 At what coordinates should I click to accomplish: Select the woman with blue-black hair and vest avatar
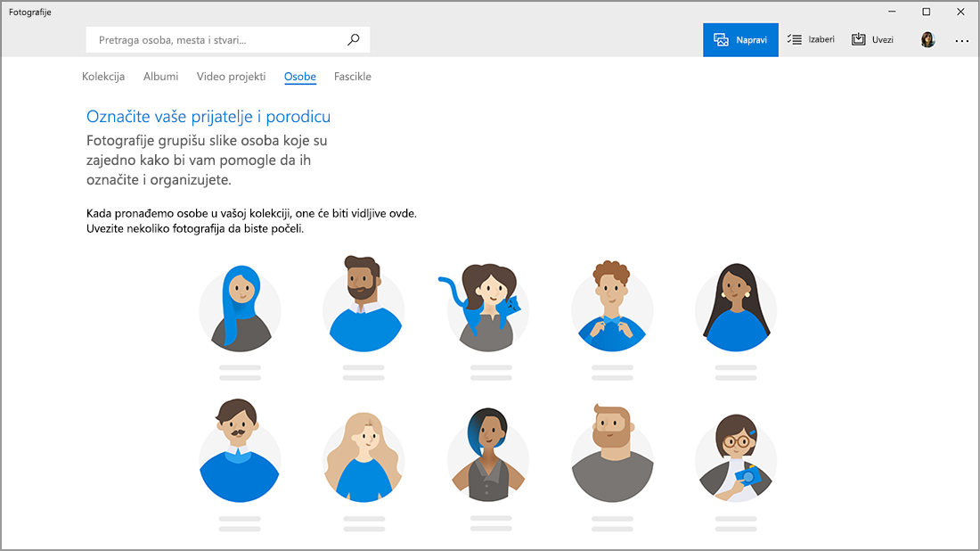tap(488, 455)
